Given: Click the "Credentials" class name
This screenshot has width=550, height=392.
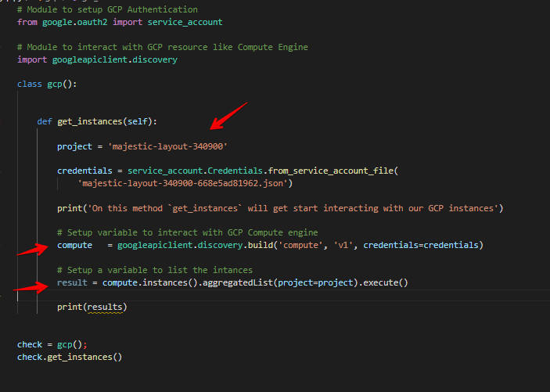Looking at the screenshot, I should click(x=235, y=171).
